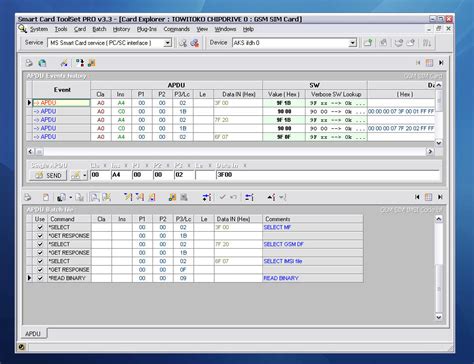Image resolution: width=474 pixels, height=364 pixels.
Task: Click the horizontal scrollbar right arrow in history
Action: pos(430,152)
